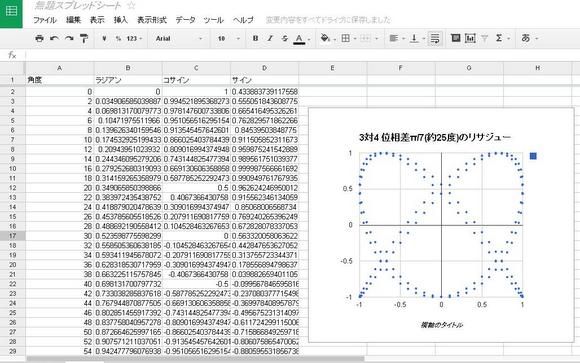Toggle italic formatting

(270, 38)
